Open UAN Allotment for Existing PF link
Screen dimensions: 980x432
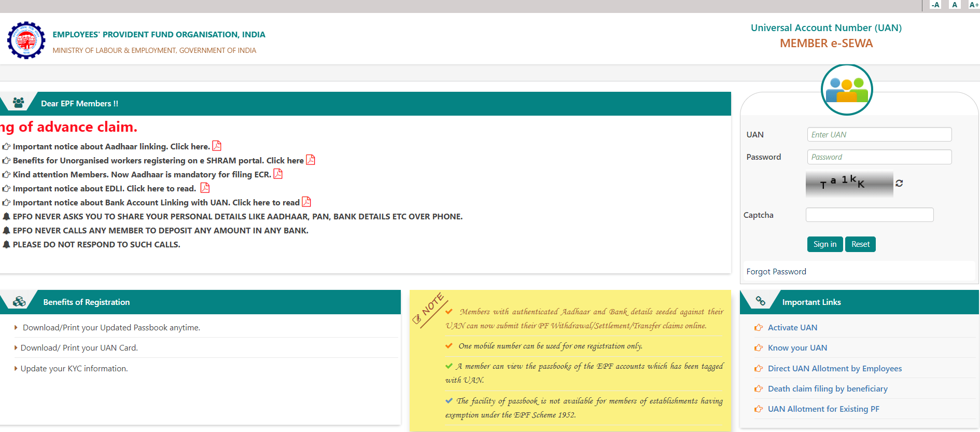click(823, 409)
